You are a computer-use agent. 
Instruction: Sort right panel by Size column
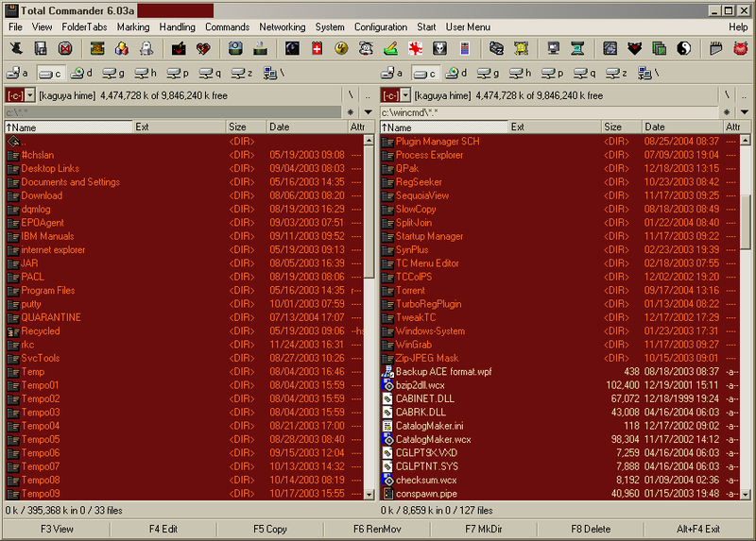[622, 127]
